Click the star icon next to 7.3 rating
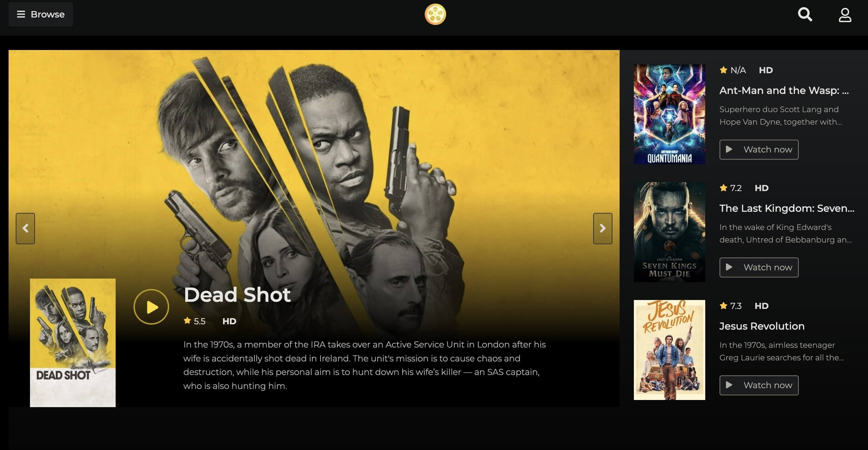Viewport: 868px width, 450px height. [723, 305]
